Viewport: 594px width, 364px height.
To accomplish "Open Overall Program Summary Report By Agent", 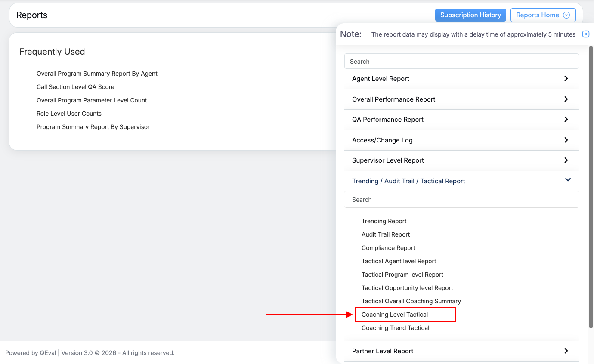I will 97,74.
